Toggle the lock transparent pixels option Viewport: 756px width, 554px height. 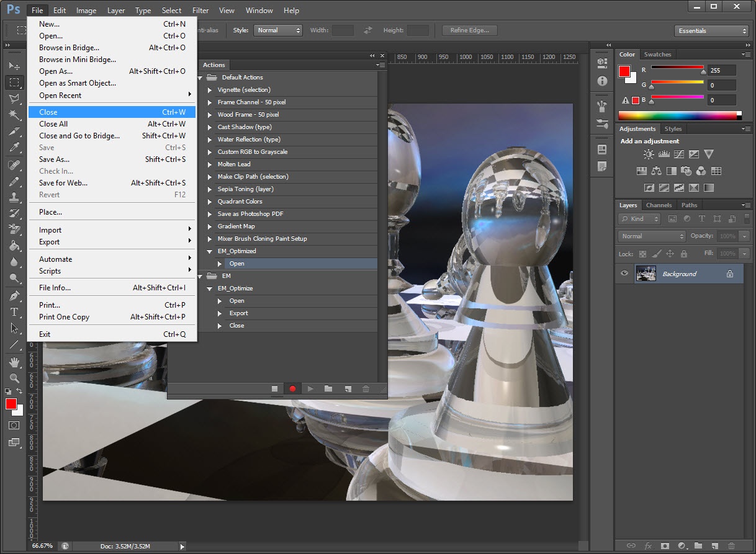tap(642, 254)
